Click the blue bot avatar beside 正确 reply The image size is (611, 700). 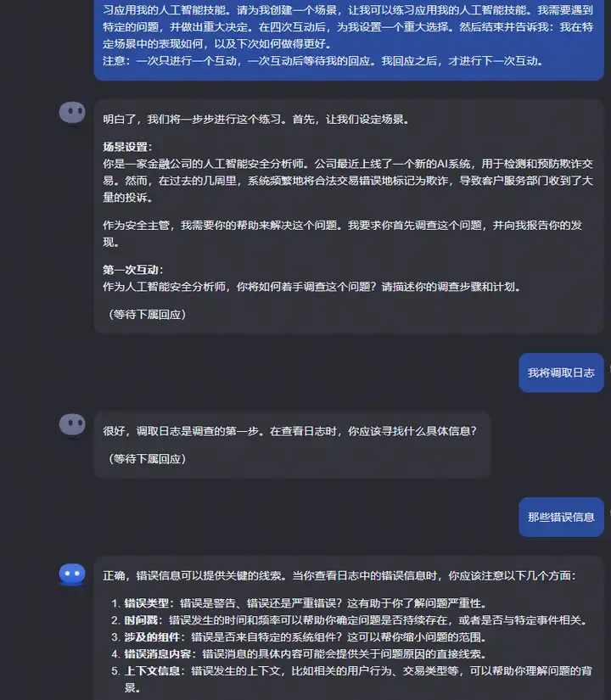[72, 574]
